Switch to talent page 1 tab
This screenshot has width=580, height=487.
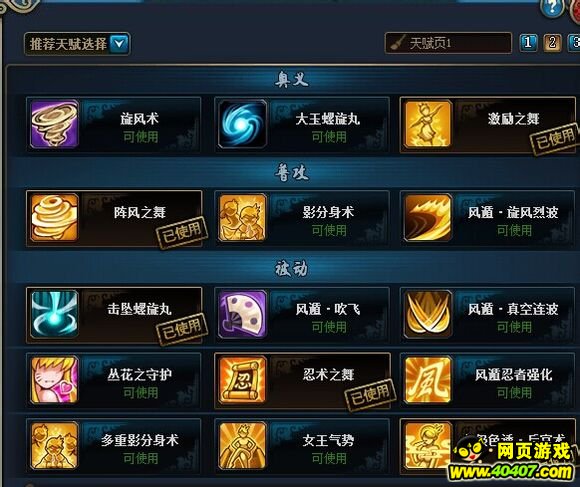pos(528,43)
